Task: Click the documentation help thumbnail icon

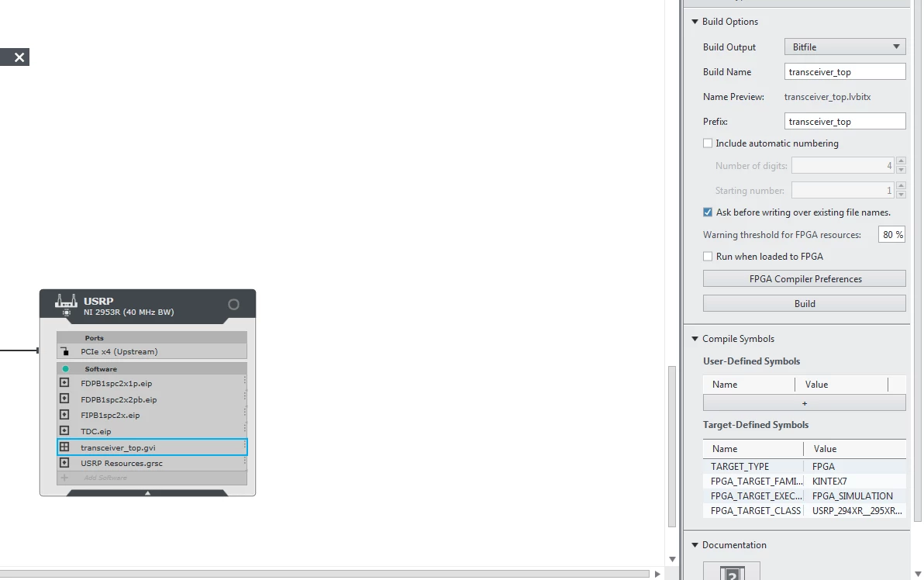Action: (x=732, y=572)
